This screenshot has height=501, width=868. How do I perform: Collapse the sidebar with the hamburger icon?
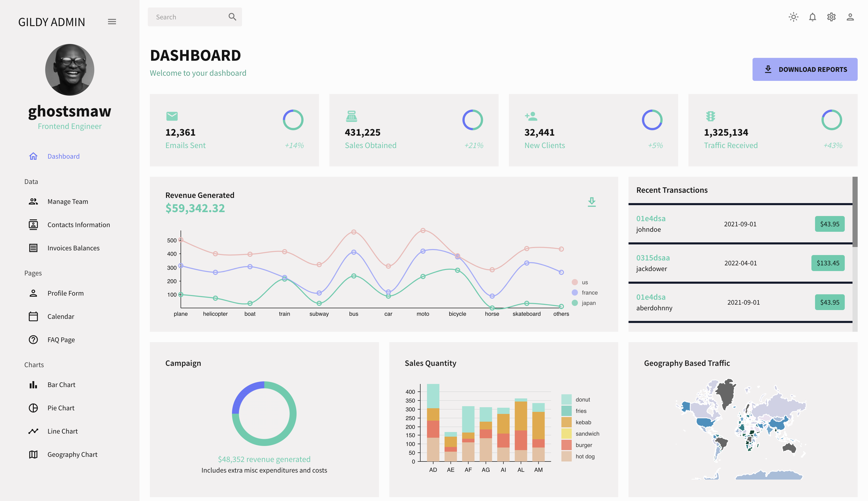pos(112,21)
